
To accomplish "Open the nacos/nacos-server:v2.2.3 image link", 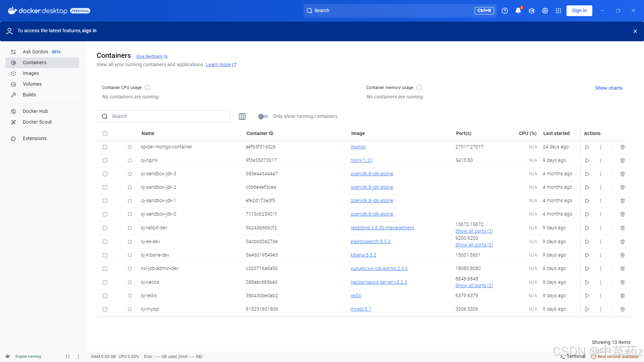I will click(x=379, y=282).
